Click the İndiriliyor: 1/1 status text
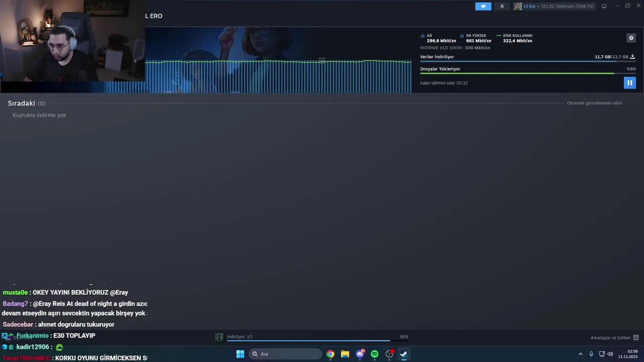Viewport: 644px width, 362px height. pos(240,337)
